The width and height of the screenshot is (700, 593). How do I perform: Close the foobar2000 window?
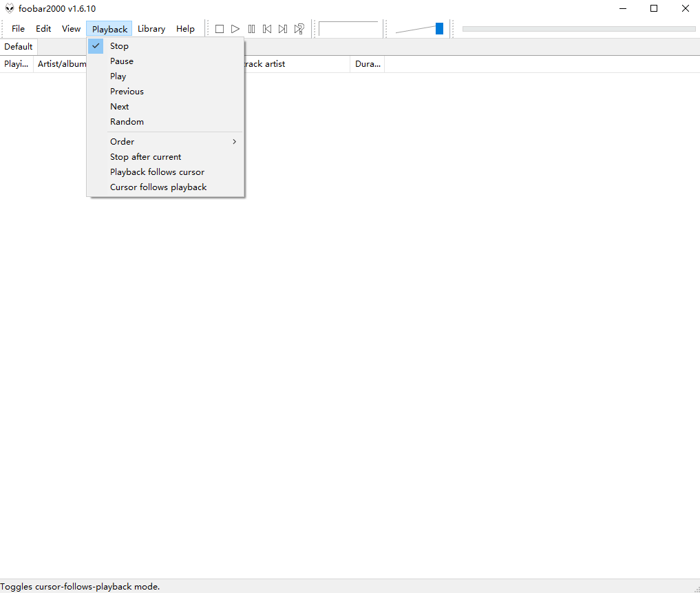click(x=686, y=8)
